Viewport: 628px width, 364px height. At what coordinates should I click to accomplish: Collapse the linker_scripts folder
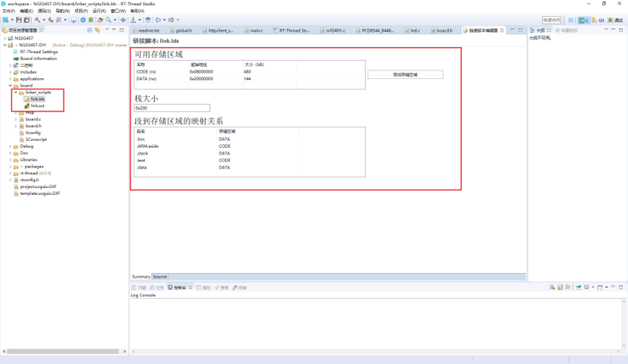tap(16, 93)
